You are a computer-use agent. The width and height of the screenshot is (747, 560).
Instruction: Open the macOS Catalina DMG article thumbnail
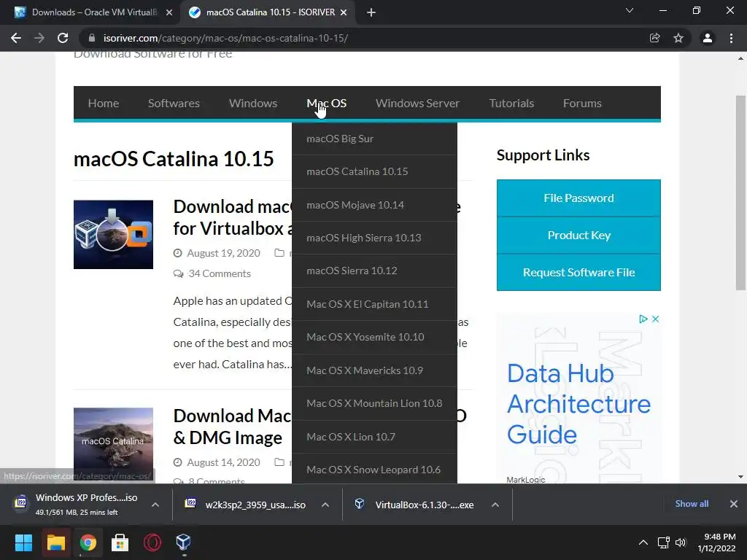113,443
